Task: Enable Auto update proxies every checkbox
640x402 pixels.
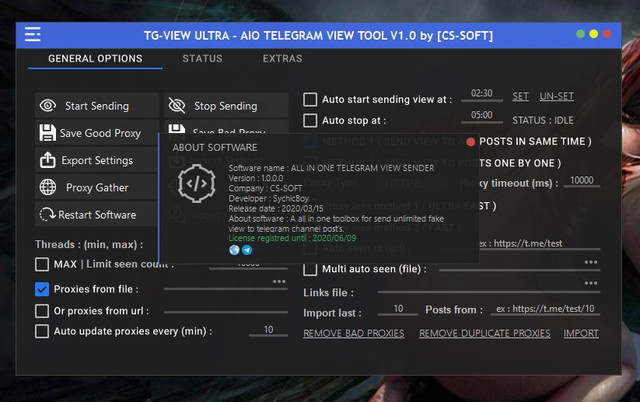Action: click(x=42, y=331)
